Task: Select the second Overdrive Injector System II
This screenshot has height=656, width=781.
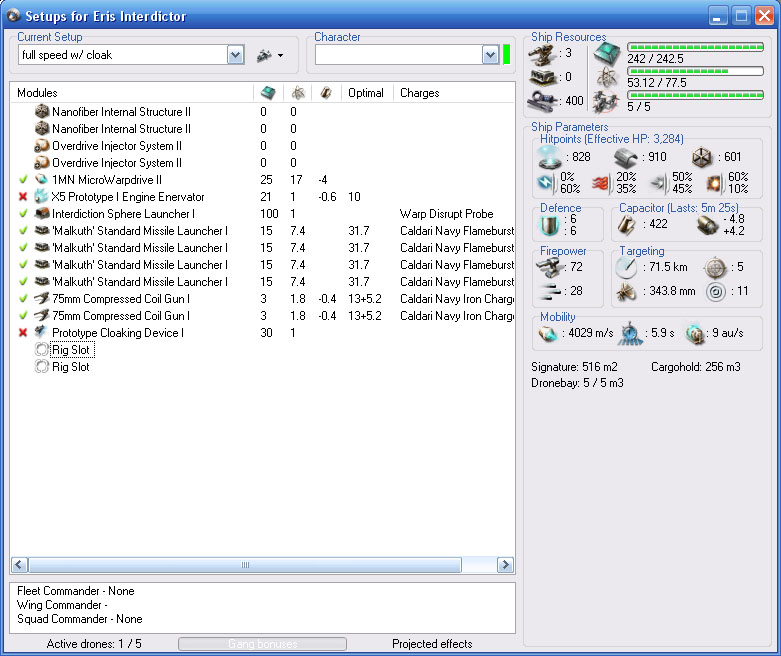Action: coord(117,163)
